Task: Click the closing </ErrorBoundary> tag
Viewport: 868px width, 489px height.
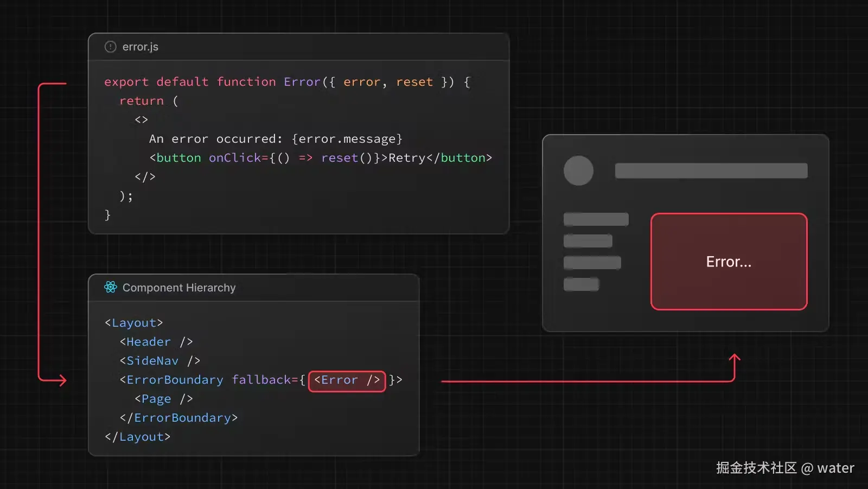Action: tap(178, 418)
